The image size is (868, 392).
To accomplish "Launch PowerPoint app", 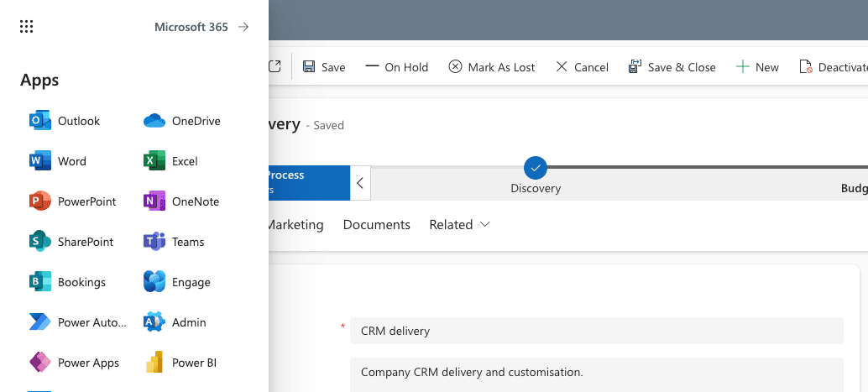I will tap(72, 201).
